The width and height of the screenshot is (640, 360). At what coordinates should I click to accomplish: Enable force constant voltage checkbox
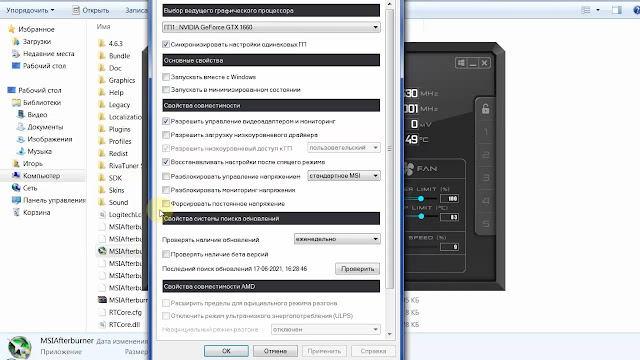166,203
